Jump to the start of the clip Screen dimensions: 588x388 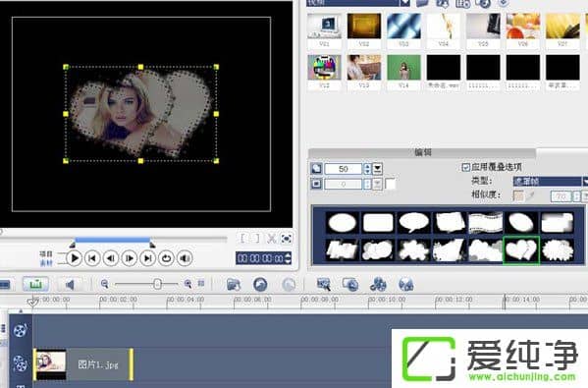pyautogui.click(x=92, y=258)
